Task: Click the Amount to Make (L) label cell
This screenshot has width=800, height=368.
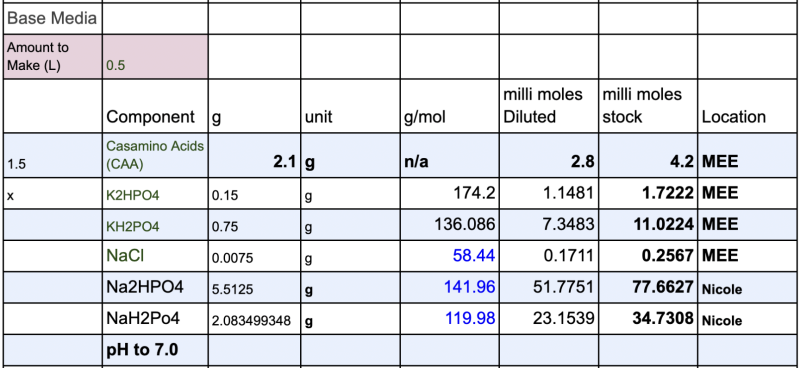Action: pyautogui.click(x=53, y=57)
